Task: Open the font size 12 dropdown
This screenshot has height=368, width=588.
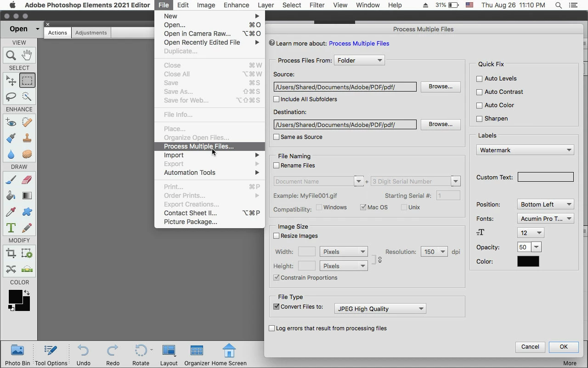Action: click(531, 233)
